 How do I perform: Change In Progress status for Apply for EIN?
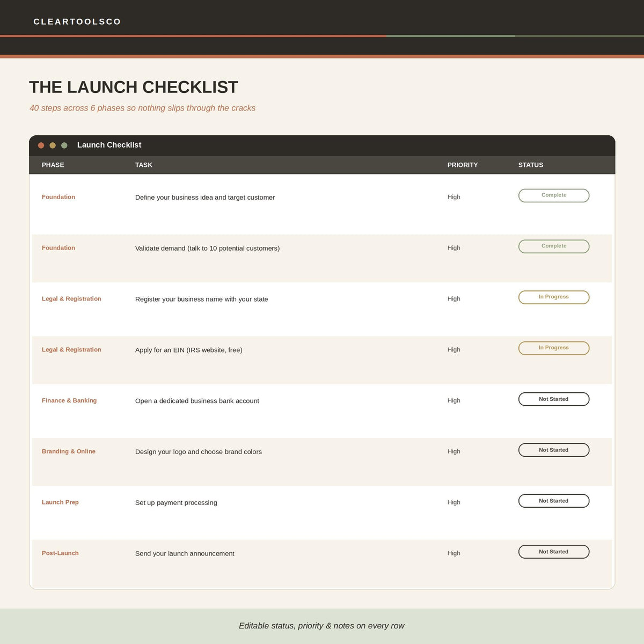point(554,348)
